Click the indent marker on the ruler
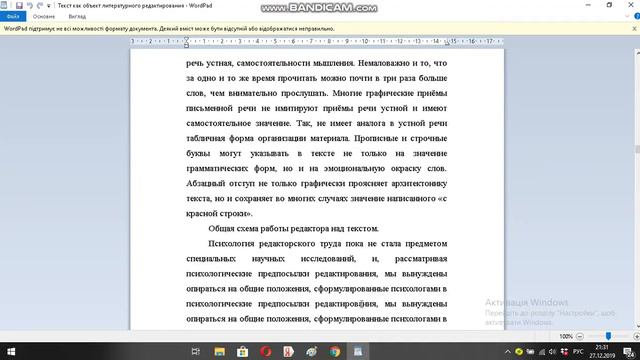The image size is (640, 360). click(186, 42)
